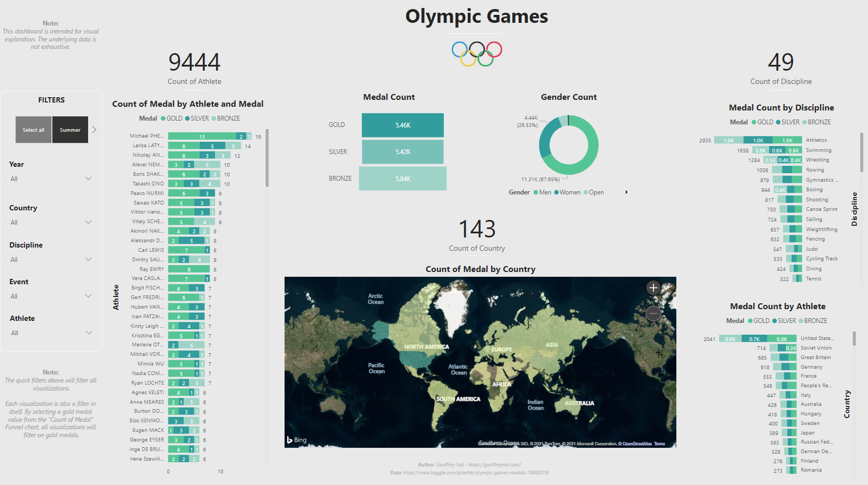Open the OpenStreetMap attribution link

point(637,444)
